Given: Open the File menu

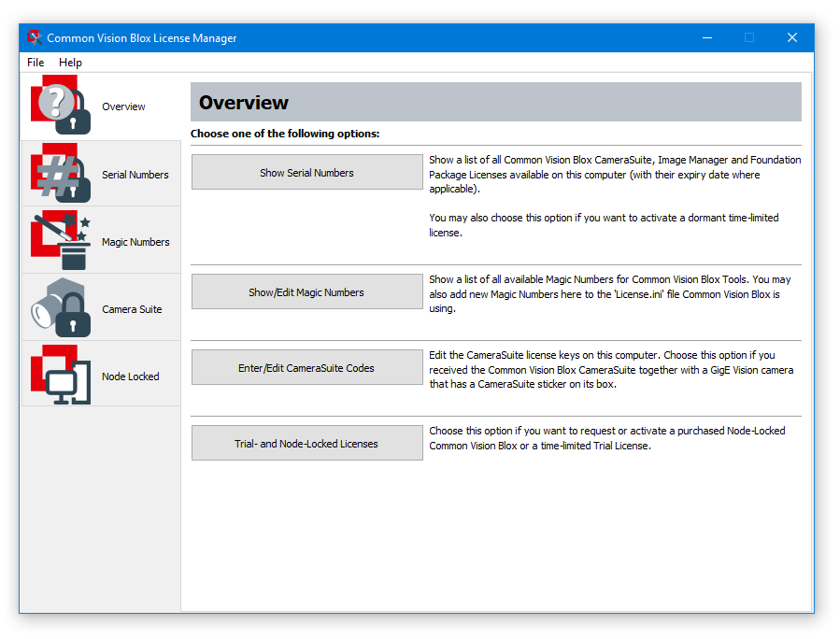Looking at the screenshot, I should pos(36,63).
